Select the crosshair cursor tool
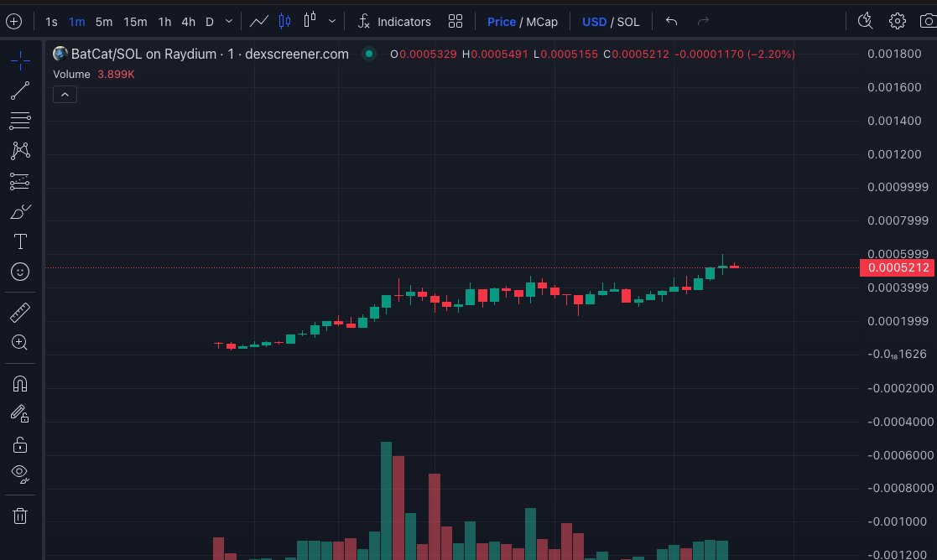This screenshot has height=560, width=937. (20, 60)
